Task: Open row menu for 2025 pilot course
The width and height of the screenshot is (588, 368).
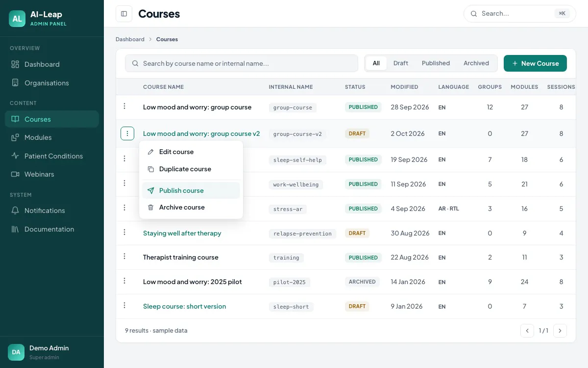Action: coord(124,281)
